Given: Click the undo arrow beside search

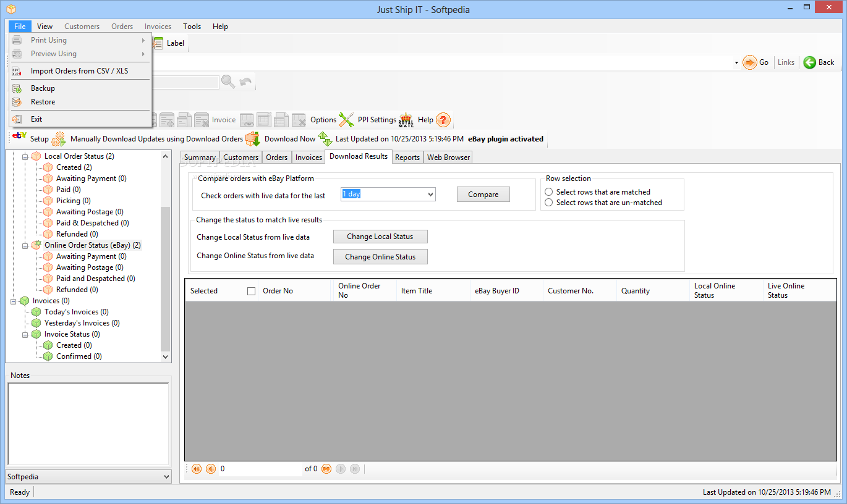Looking at the screenshot, I should (x=246, y=82).
